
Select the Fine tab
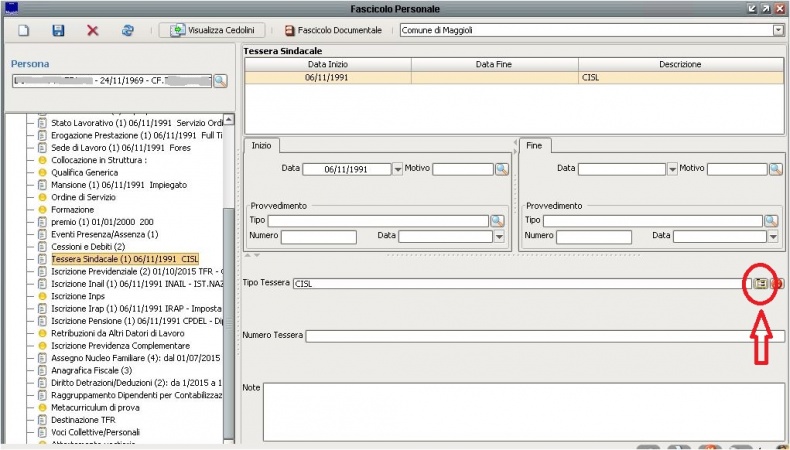coord(535,145)
